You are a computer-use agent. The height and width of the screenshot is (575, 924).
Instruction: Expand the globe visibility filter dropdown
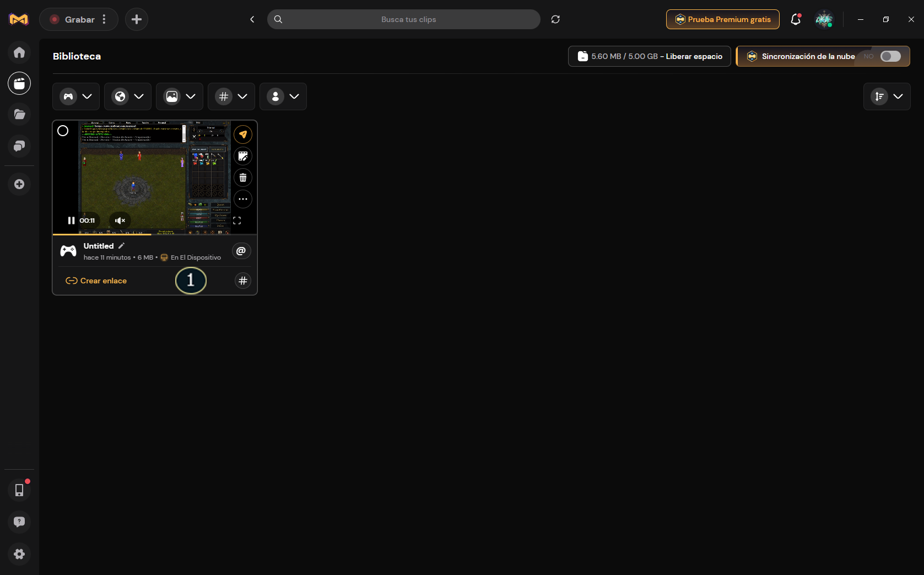[128, 96]
